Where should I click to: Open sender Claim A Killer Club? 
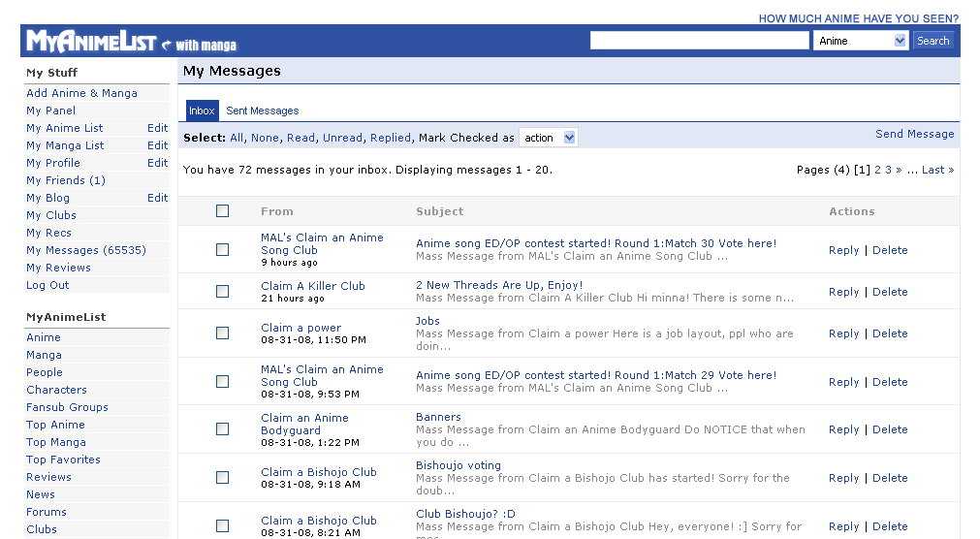(312, 286)
